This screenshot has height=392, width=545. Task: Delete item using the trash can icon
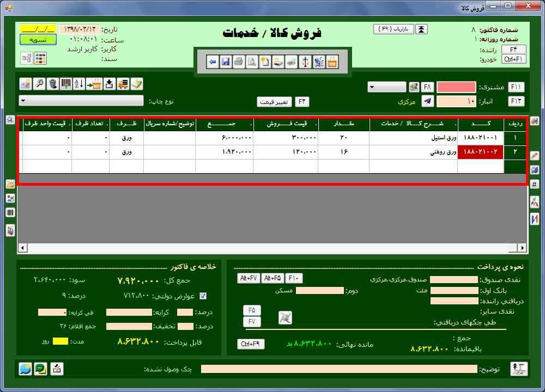pyautogui.click(x=53, y=85)
